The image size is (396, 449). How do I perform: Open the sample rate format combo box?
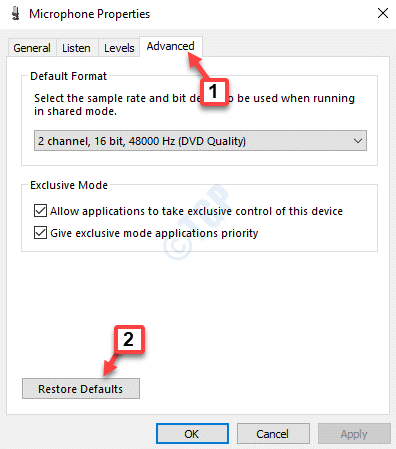200,141
